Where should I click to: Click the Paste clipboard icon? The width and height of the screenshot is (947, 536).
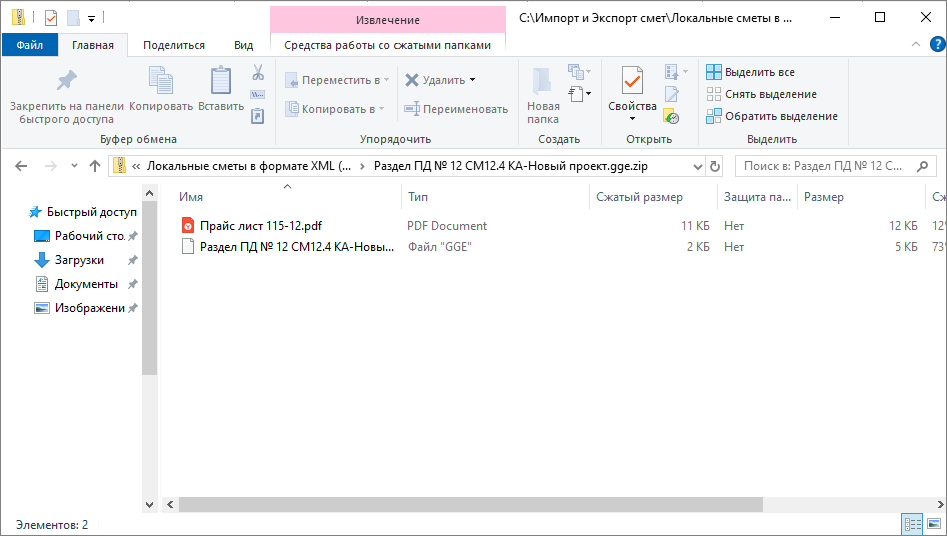click(220, 81)
